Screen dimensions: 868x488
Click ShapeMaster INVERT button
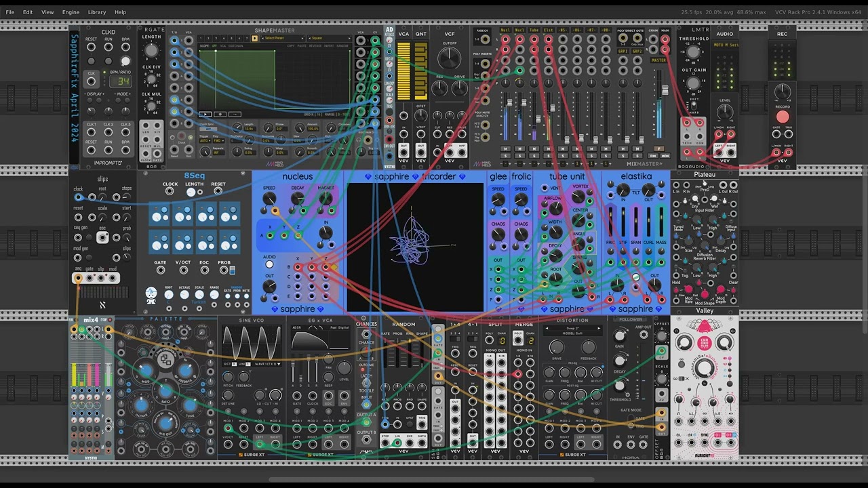(329, 46)
